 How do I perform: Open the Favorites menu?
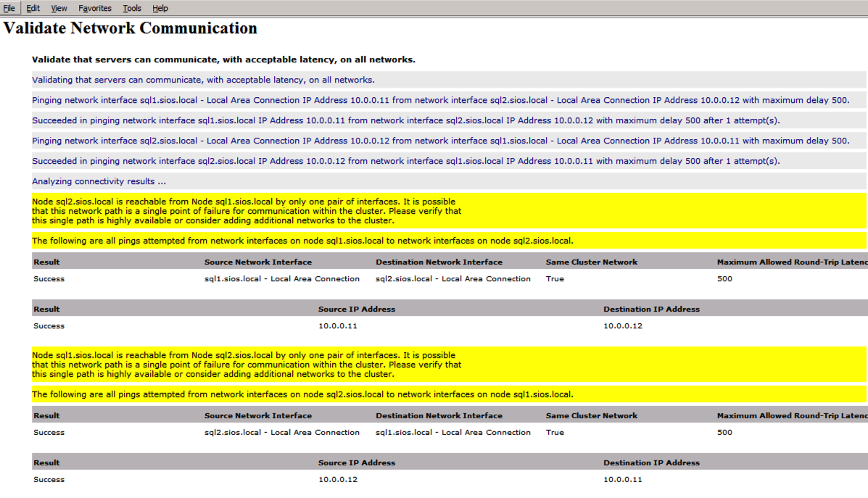coord(95,8)
